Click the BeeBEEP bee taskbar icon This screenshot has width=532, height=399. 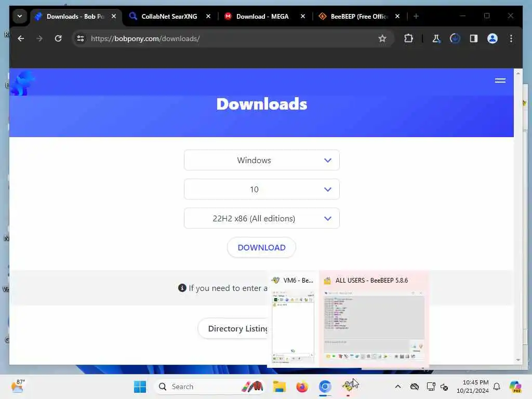[x=348, y=387]
